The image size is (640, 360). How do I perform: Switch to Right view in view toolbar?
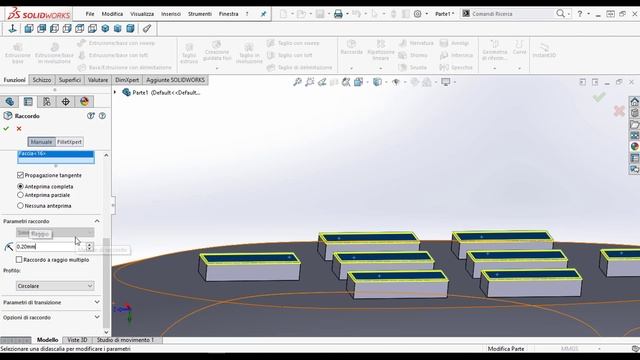click(x=67, y=28)
